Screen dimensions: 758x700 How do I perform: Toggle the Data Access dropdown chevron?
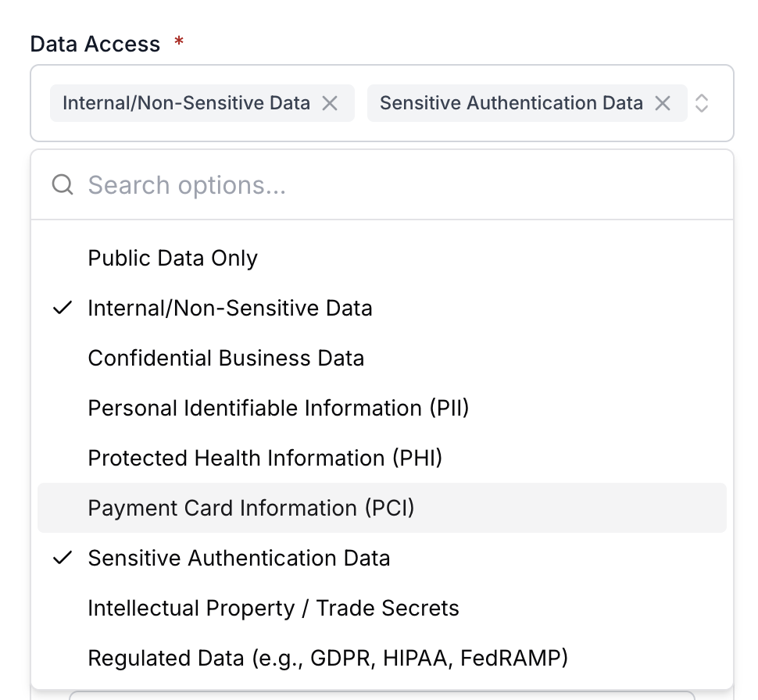702,103
